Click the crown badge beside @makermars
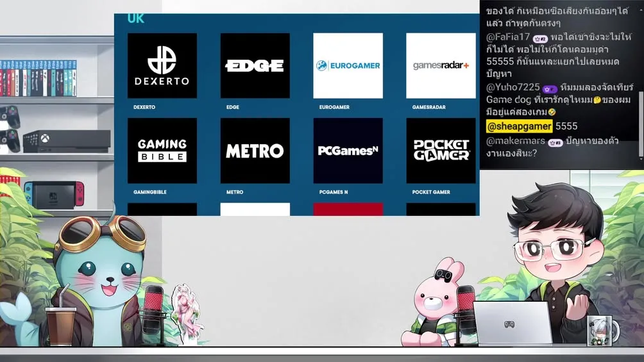 pos(555,142)
